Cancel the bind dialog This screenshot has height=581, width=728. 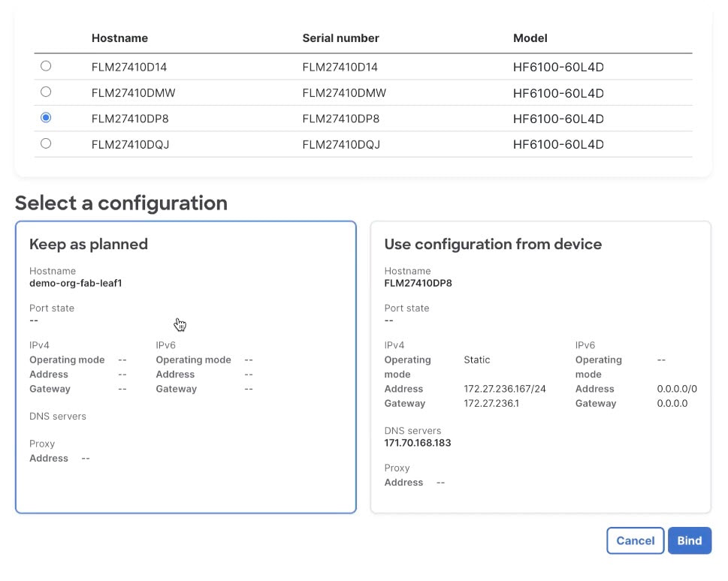[635, 540]
